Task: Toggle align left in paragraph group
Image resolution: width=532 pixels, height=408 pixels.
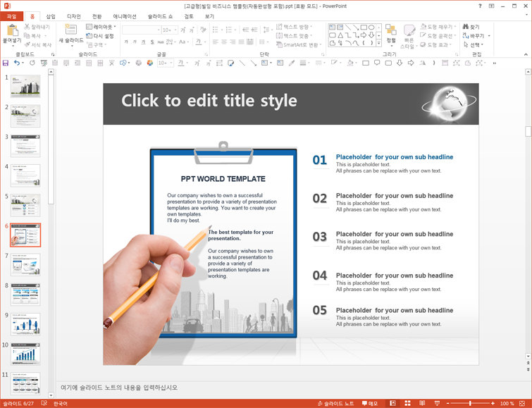Action: pos(216,42)
